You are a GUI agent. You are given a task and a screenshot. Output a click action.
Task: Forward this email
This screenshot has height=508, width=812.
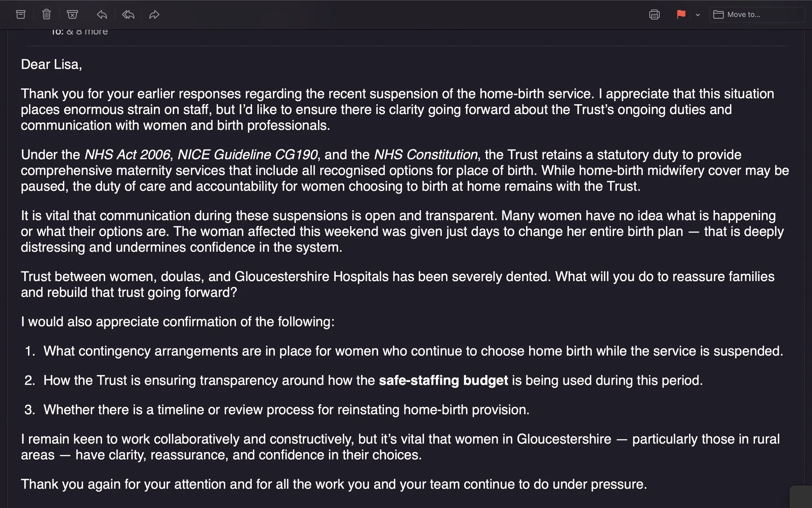pyautogui.click(x=154, y=14)
